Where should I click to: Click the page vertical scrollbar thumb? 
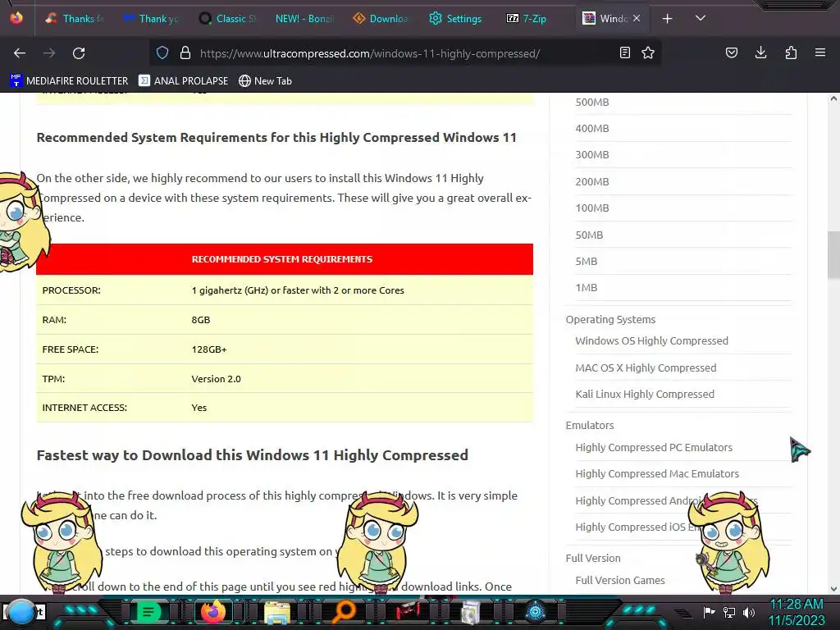tap(833, 255)
